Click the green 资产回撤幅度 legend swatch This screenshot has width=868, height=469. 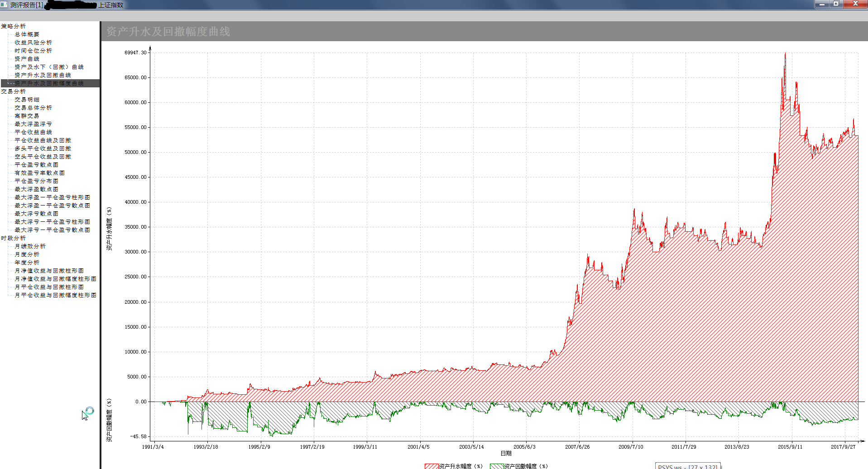point(497,466)
